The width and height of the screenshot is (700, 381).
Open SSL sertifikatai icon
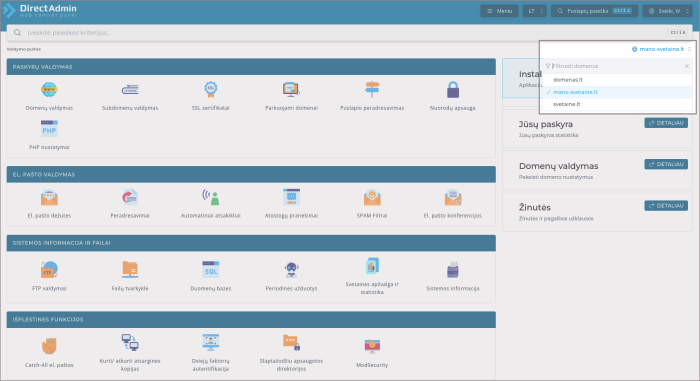(x=211, y=90)
